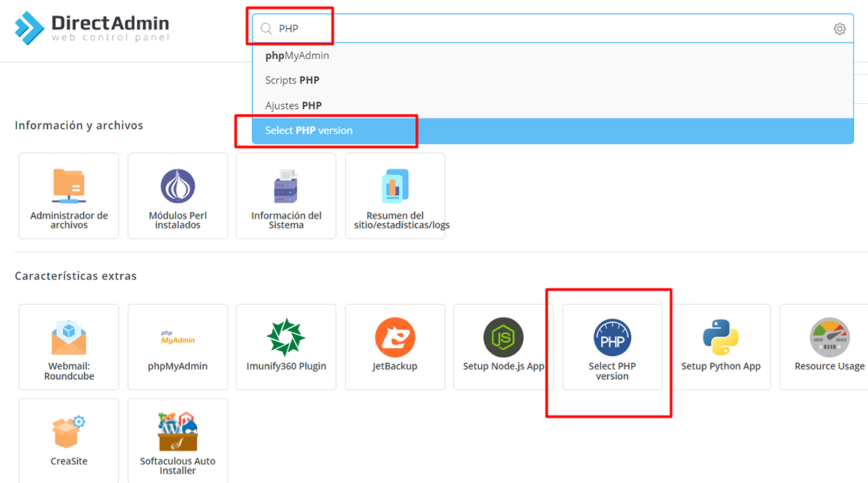The image size is (868, 483).
Task: Choose Select PHP version search suggestion
Action: 552,131
